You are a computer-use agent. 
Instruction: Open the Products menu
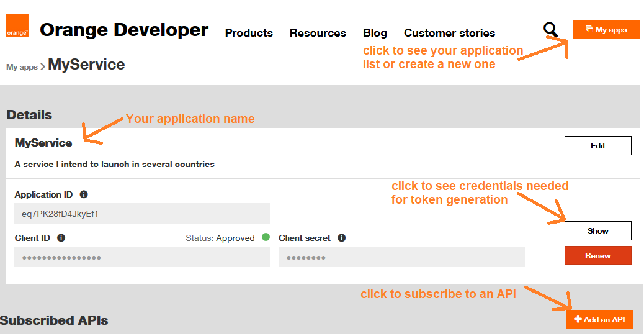pos(249,33)
